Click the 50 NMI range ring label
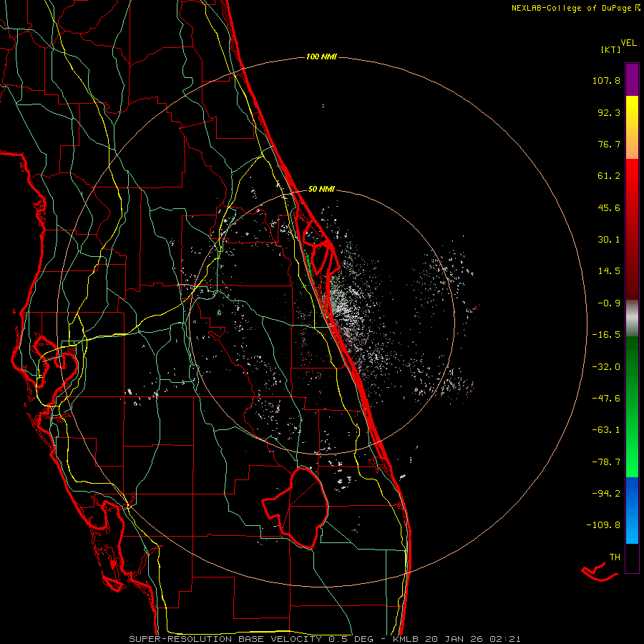This screenshot has height=644, width=644. (x=321, y=190)
